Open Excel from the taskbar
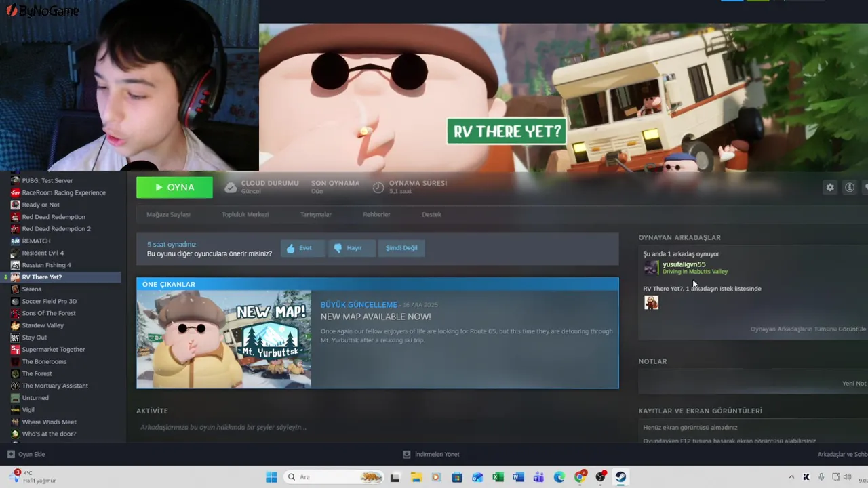This screenshot has height=488, width=868. (x=498, y=477)
